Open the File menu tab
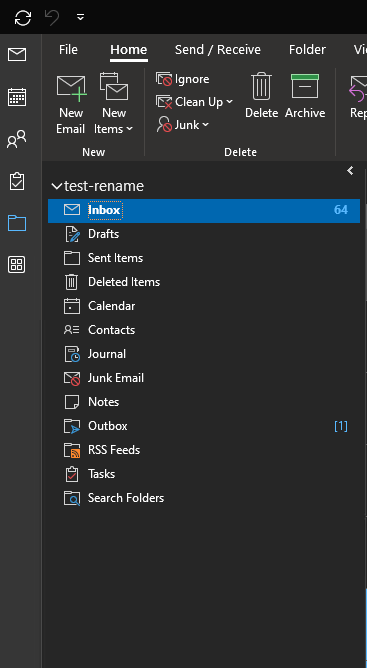The width and height of the screenshot is (367, 668). pyautogui.click(x=68, y=50)
